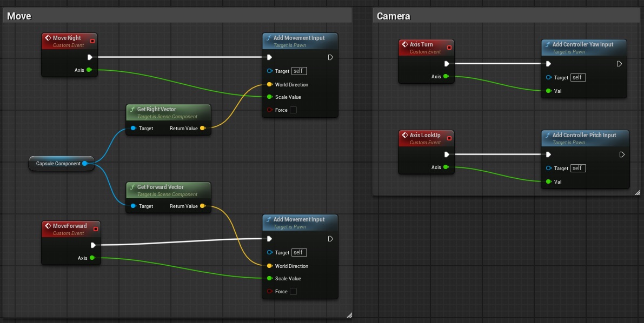The height and width of the screenshot is (323, 644).
Task: Click the Axis pin on Axis Turn event
Action: 446,76
